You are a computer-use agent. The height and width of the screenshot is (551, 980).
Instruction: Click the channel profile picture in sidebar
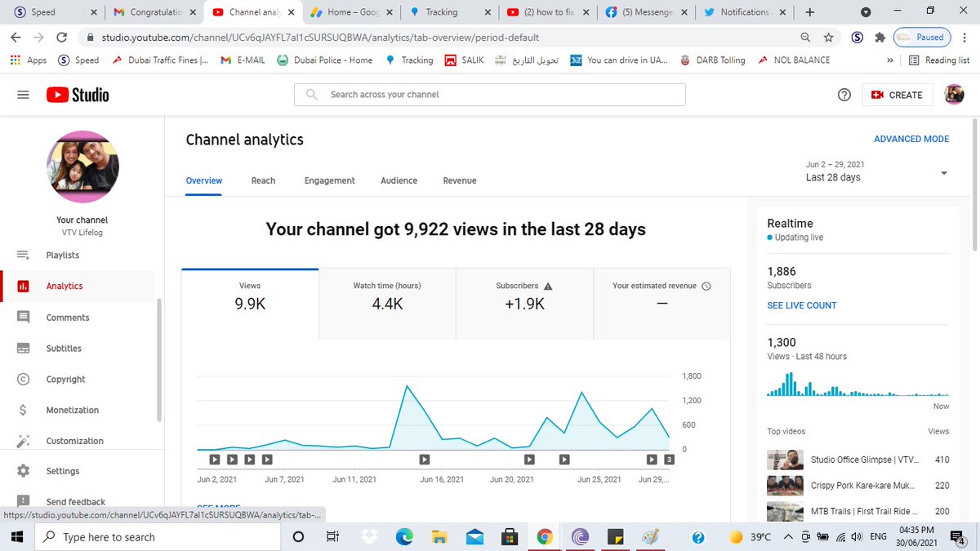[82, 167]
